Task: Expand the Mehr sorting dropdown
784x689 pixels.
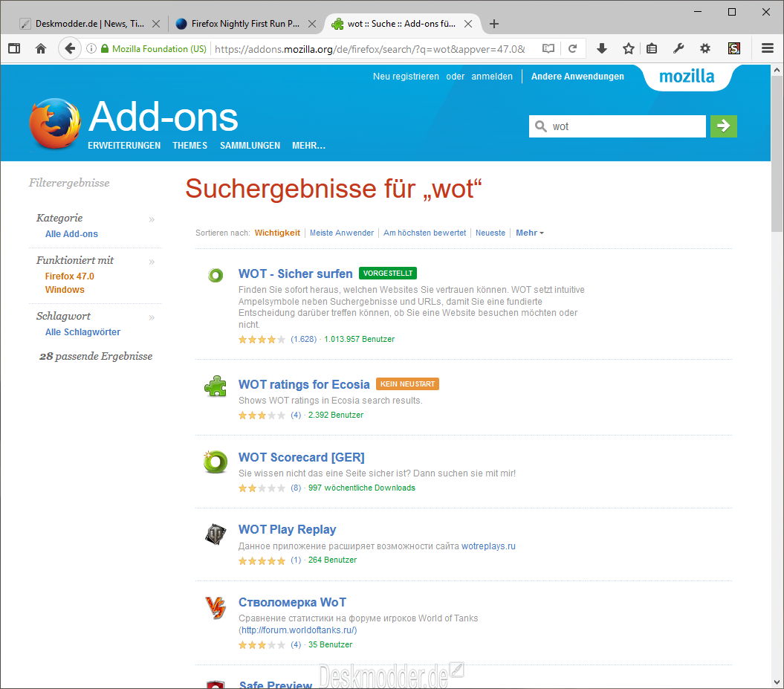Action: [x=530, y=233]
